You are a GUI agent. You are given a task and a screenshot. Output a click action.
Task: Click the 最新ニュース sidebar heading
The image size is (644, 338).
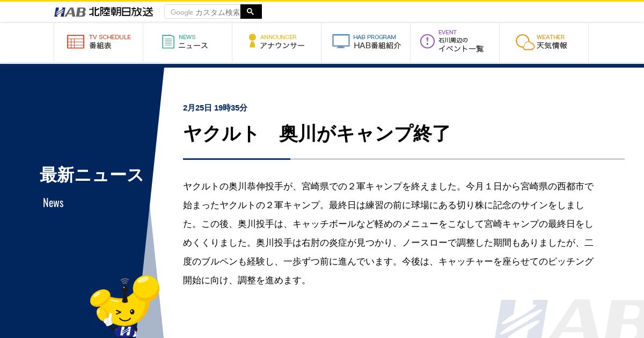(x=92, y=175)
